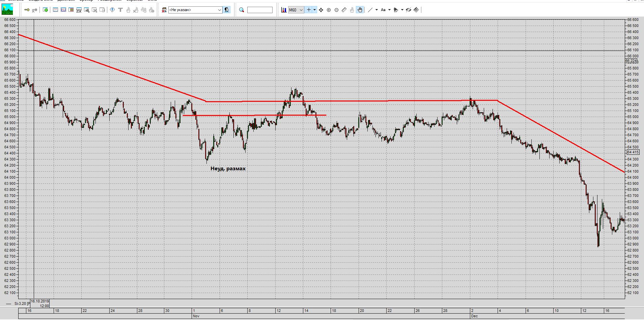Click the landscape picture icon in the toolbar

[x=7, y=9]
